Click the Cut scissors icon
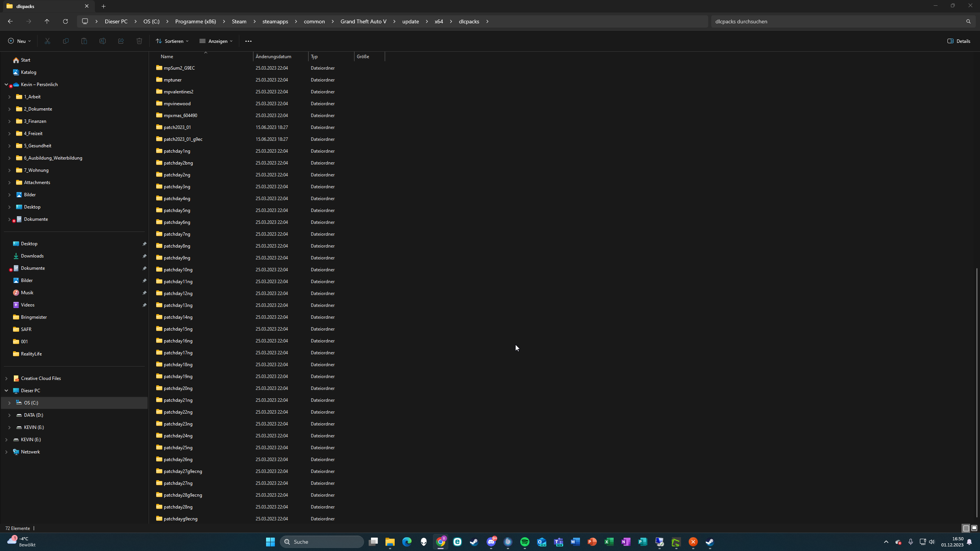The height and width of the screenshot is (551, 980). pos(47,41)
